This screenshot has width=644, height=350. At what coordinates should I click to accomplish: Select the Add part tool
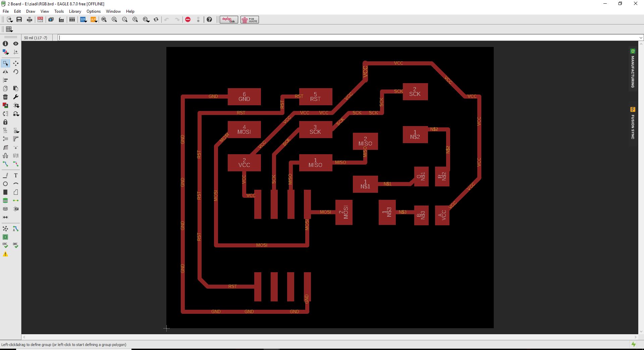[x=5, y=105]
